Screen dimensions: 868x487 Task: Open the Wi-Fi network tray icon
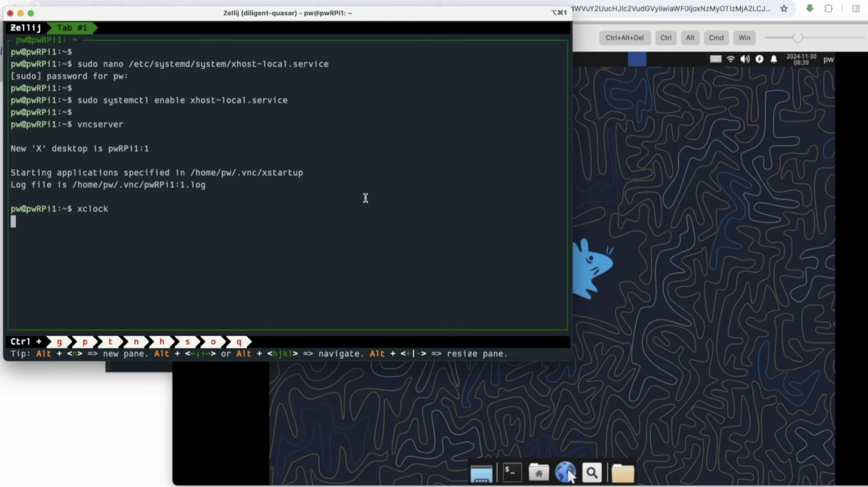point(730,59)
